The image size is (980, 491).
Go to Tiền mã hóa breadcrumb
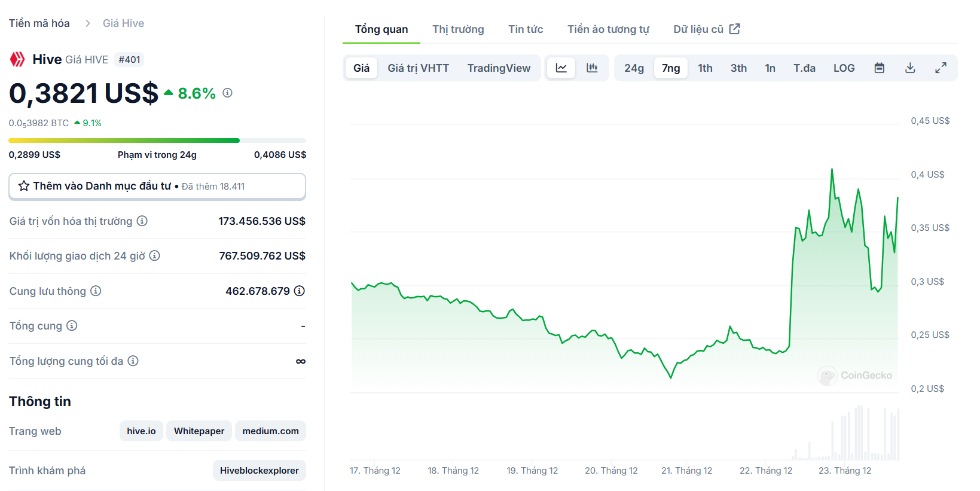point(39,23)
